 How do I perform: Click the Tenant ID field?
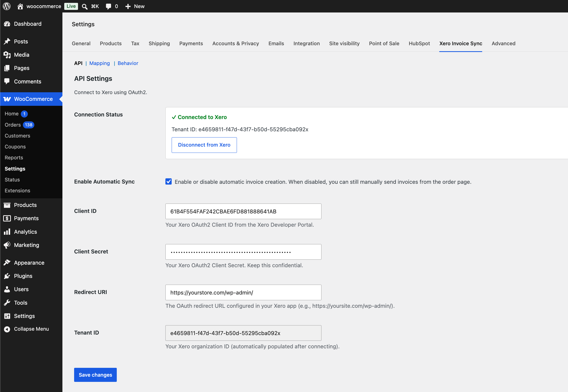pos(243,333)
